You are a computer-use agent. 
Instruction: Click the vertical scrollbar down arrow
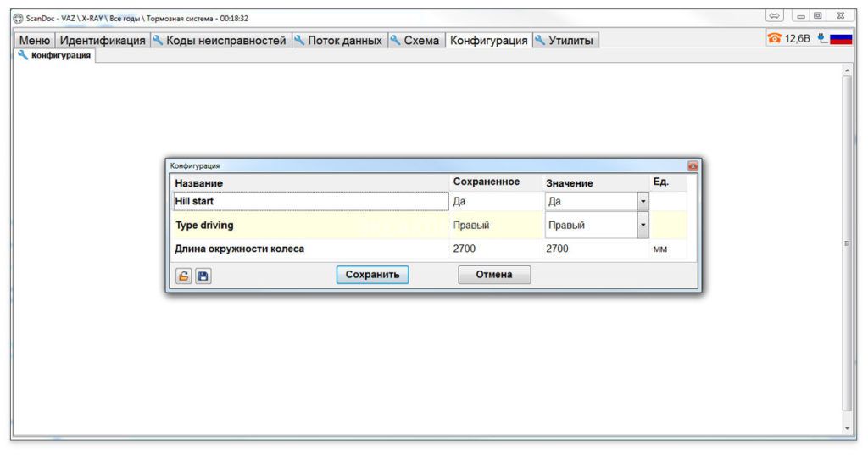[x=847, y=429]
